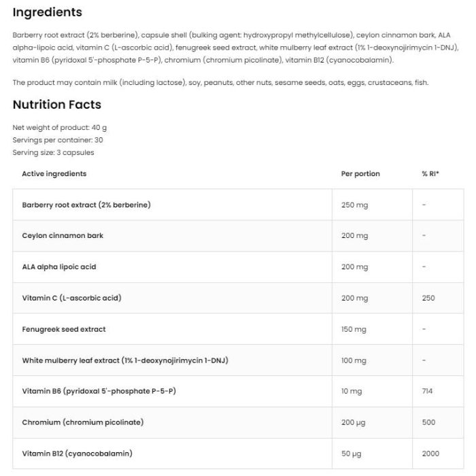This screenshot has height=476, width=476.
Task: Click the 250 mg barberry portion value
Action: point(354,205)
